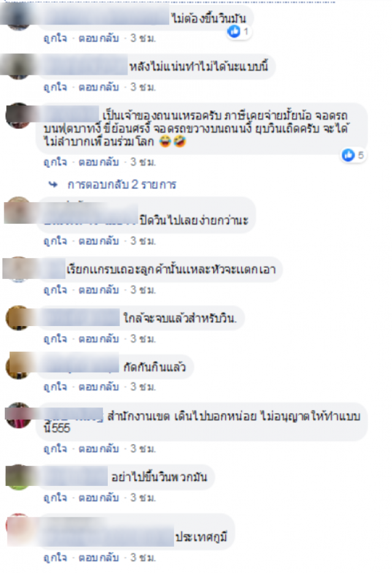The image size is (392, 573).
Task: Reply to the เป็นเจ้าของถนนเหรอครับ comment
Action: (x=99, y=162)
